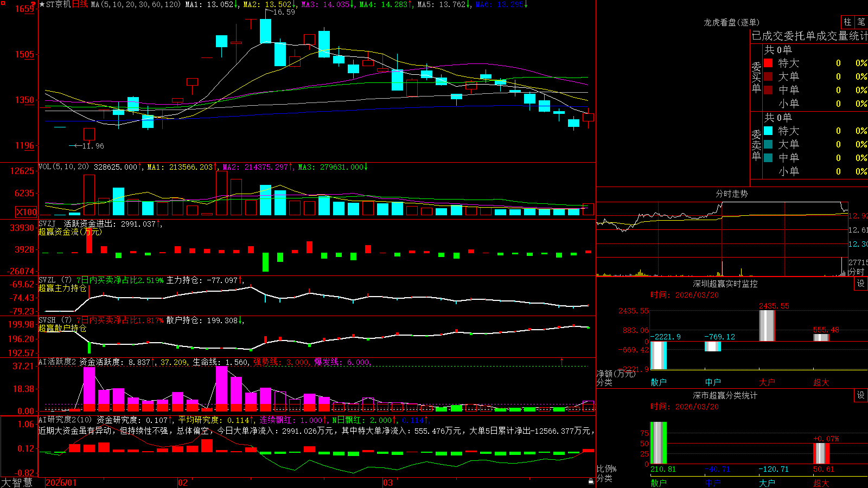Click the 超赢资金流(万元) label

[70, 232]
